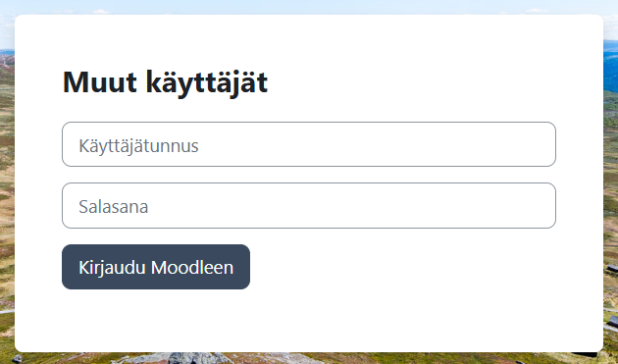This screenshot has width=618, height=364.
Task: Click the Muut käyttäjät heading
Action: (x=165, y=82)
